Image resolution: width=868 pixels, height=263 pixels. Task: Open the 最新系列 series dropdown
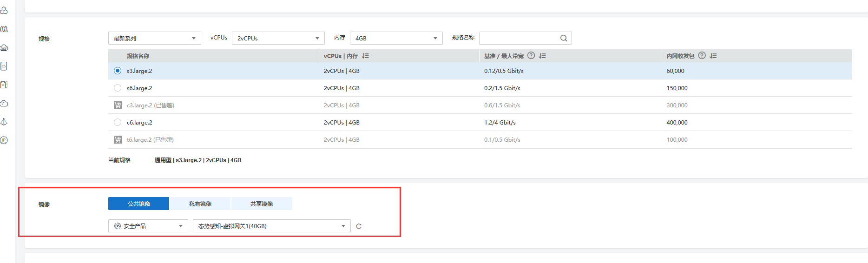pos(154,38)
